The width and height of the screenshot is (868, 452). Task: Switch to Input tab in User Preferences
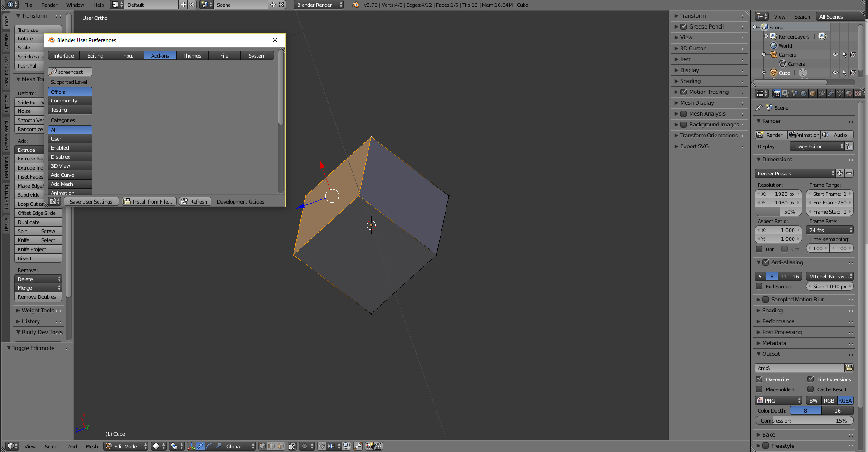click(128, 55)
